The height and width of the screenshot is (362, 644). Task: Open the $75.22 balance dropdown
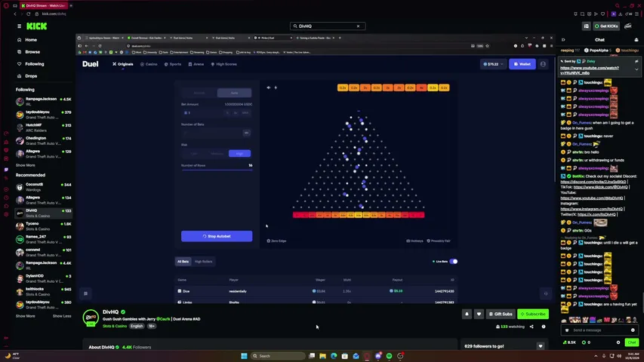pos(493,64)
